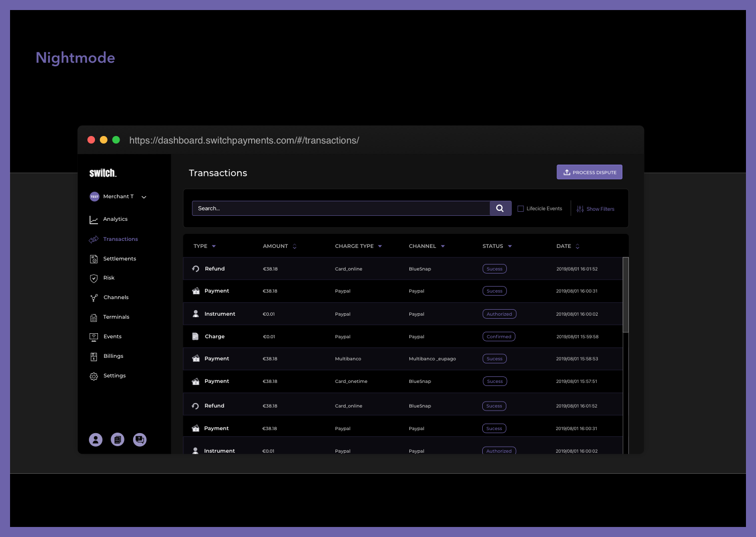756x537 pixels.
Task: Select Transactions in the sidebar
Action: coord(121,239)
